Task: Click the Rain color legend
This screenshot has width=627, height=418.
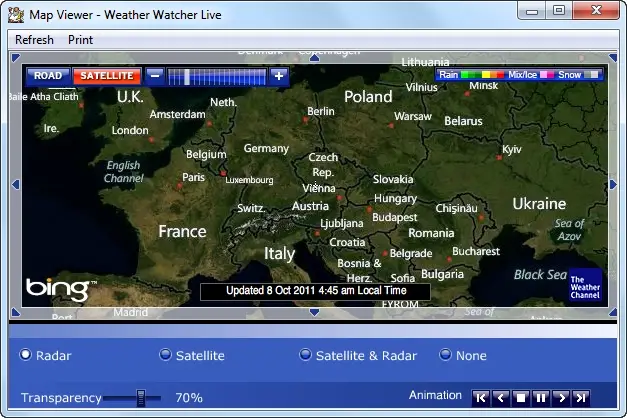Action: (x=471, y=75)
